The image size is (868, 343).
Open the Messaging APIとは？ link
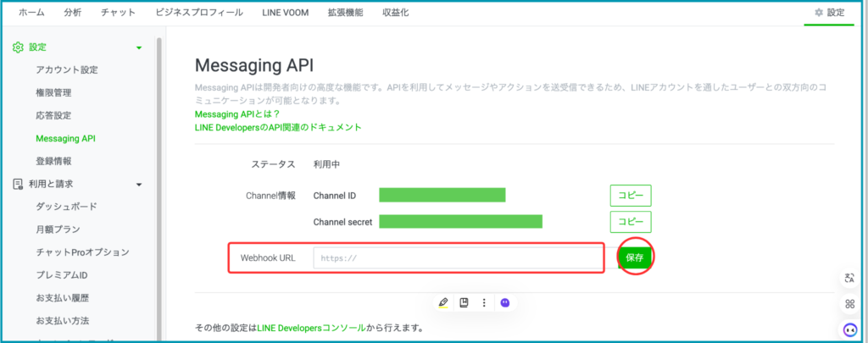coord(237,114)
